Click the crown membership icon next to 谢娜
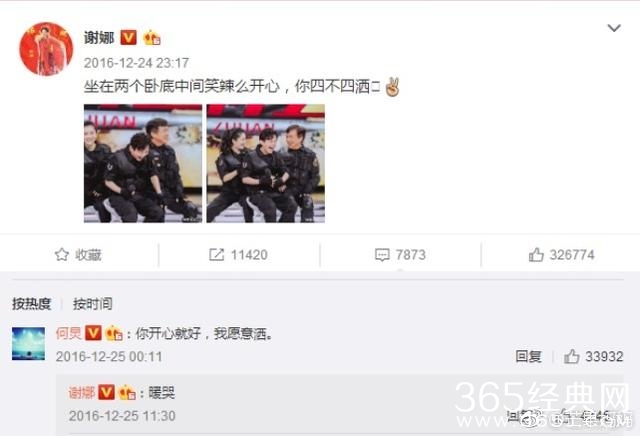This screenshot has width=640, height=436. click(x=151, y=38)
